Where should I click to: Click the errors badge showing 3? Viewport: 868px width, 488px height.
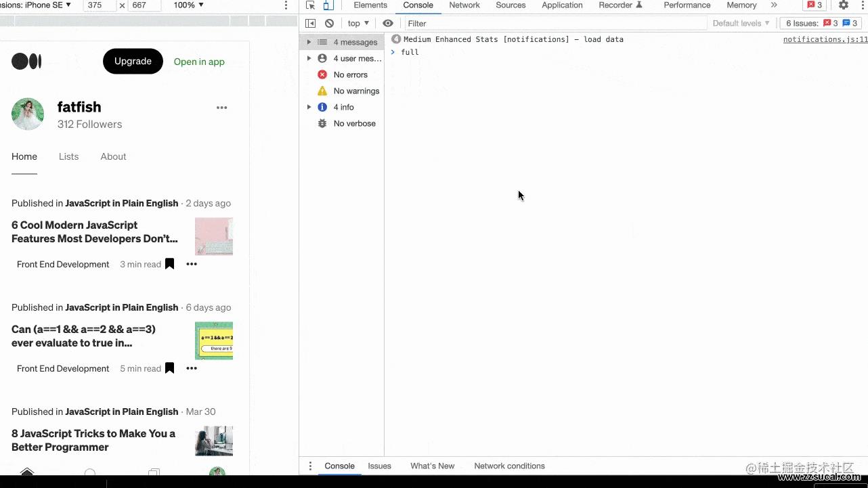[x=815, y=5]
